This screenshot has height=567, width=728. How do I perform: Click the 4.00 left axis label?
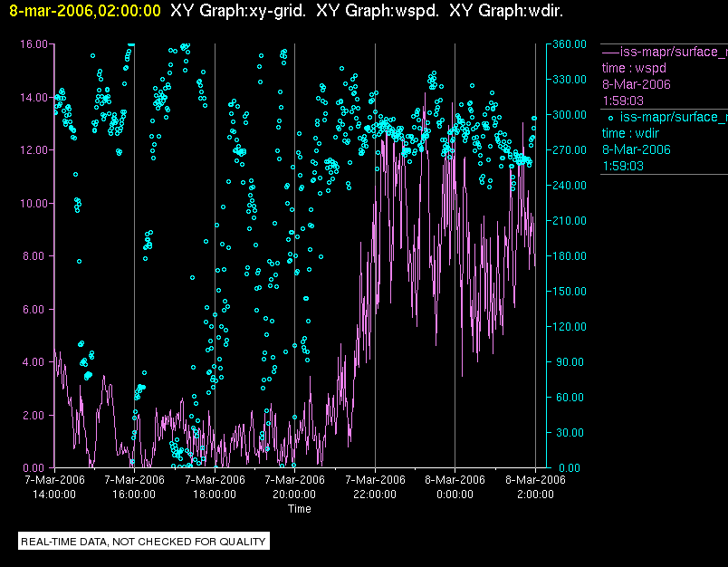click(35, 362)
